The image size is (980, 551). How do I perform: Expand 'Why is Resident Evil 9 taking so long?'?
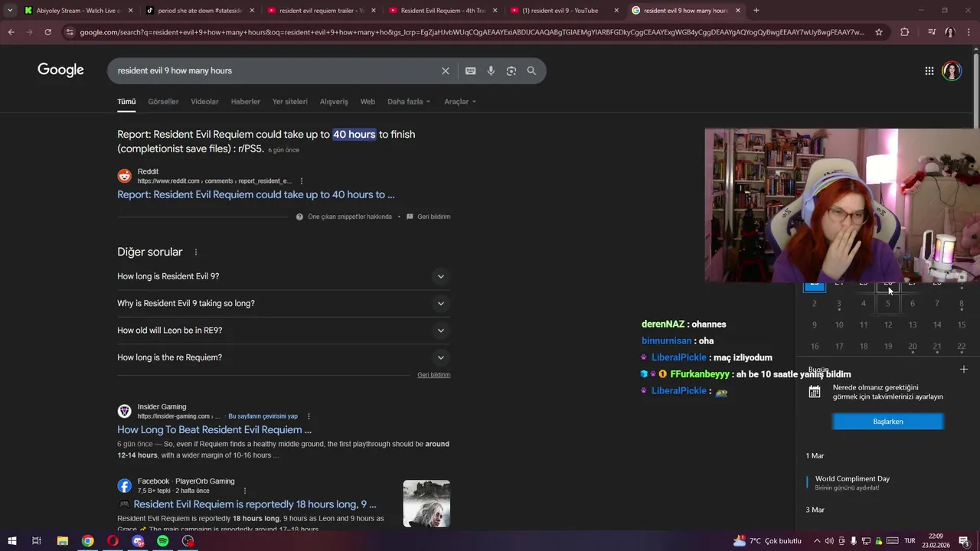(x=283, y=303)
